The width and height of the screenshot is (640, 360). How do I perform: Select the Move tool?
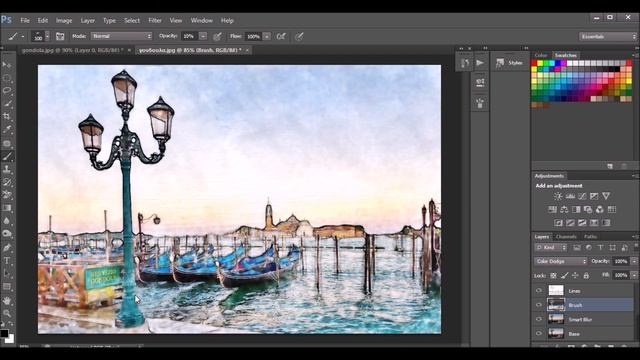pyautogui.click(x=7, y=64)
